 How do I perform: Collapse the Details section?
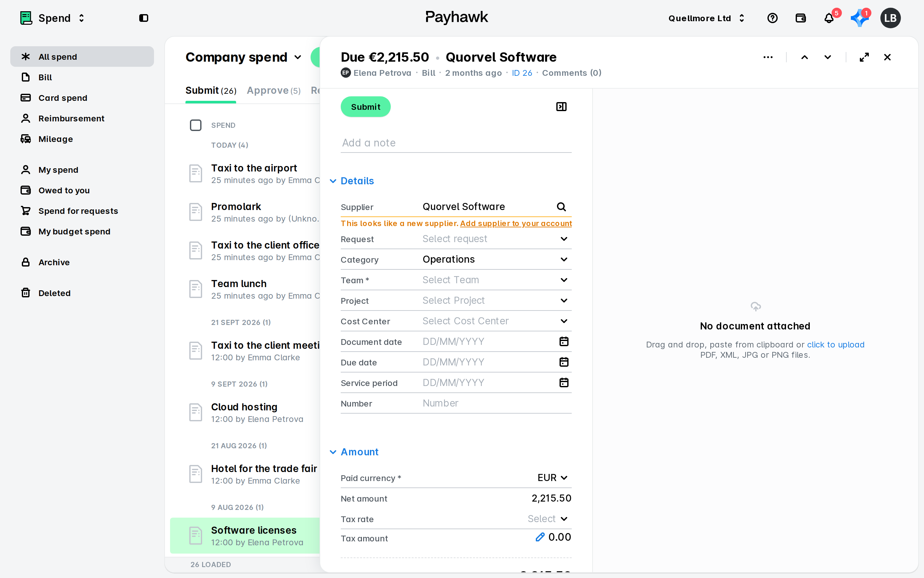point(352,181)
